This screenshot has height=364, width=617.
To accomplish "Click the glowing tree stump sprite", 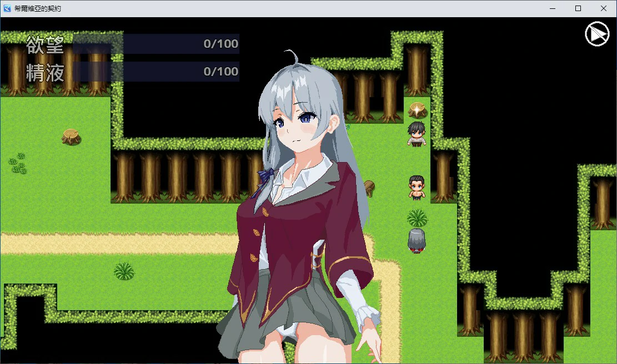I will (x=417, y=109).
